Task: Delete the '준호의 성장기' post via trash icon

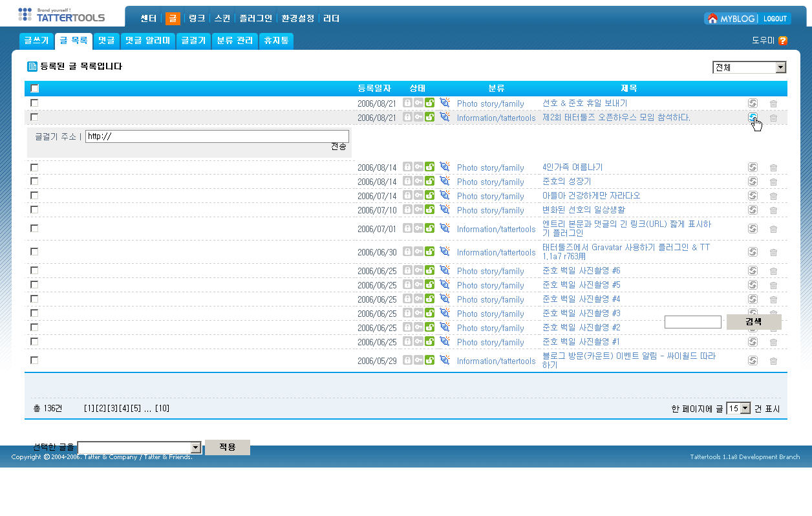Action: click(773, 182)
